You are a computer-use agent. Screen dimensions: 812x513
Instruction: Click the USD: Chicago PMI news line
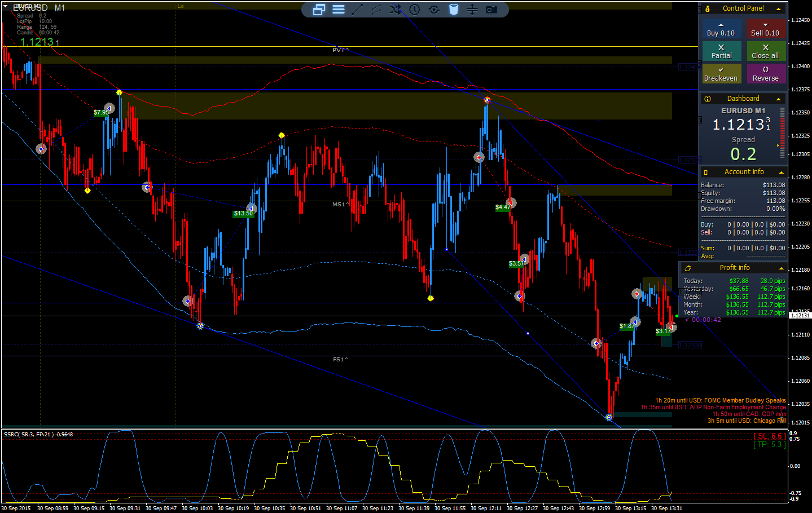[747, 421]
